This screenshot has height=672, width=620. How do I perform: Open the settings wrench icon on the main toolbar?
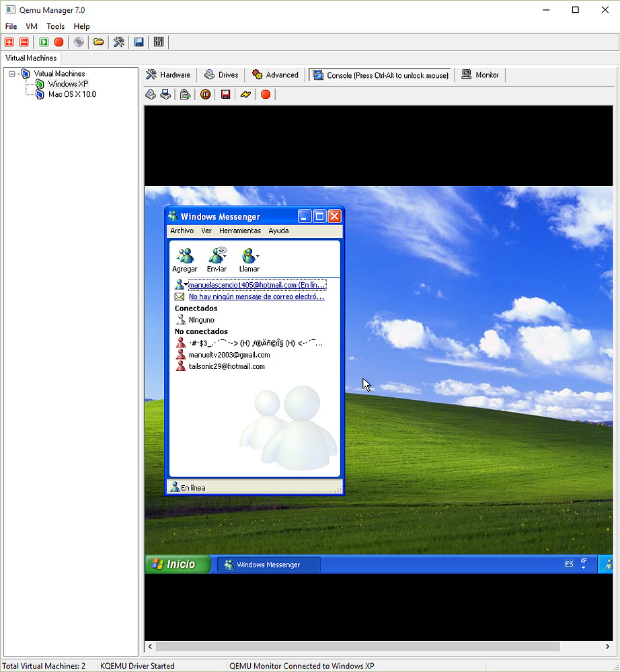118,42
